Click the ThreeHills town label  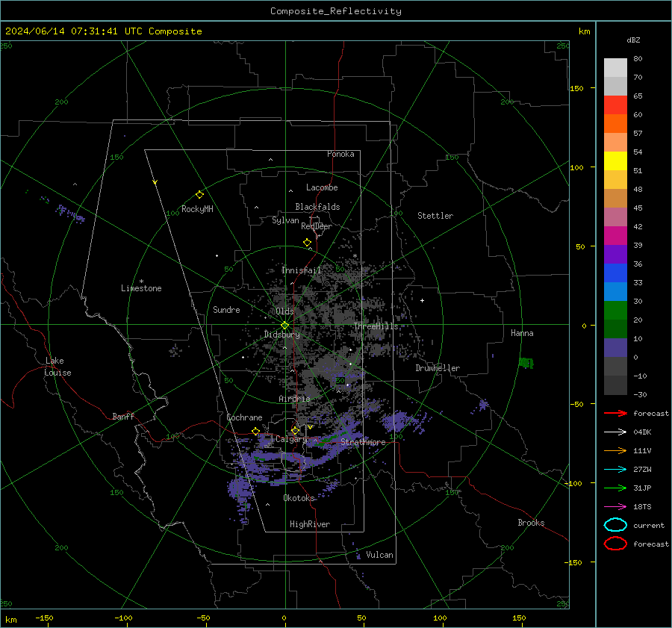pyautogui.click(x=376, y=326)
